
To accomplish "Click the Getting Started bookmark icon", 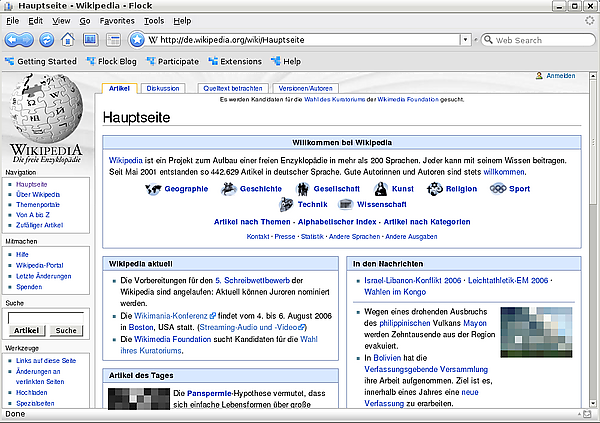I will [10, 61].
